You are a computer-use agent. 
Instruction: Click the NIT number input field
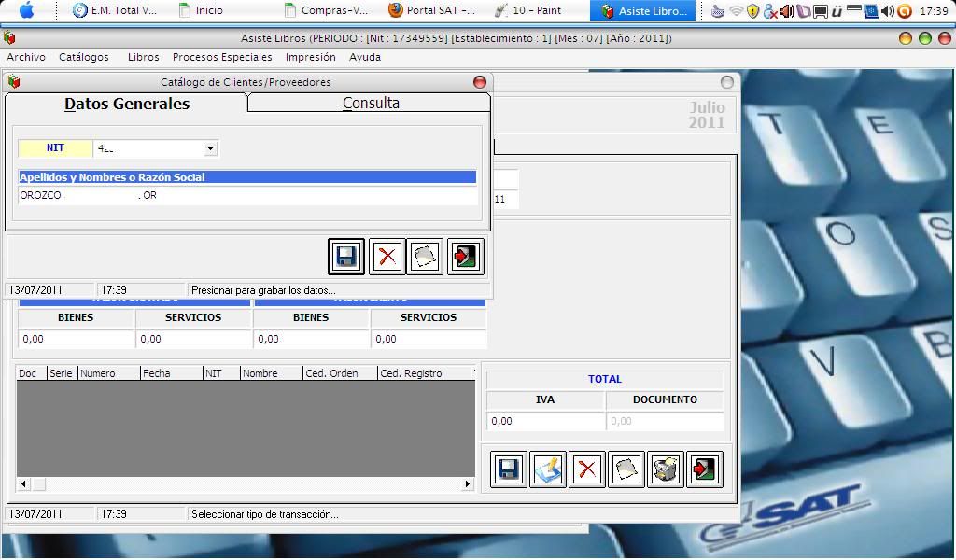148,148
